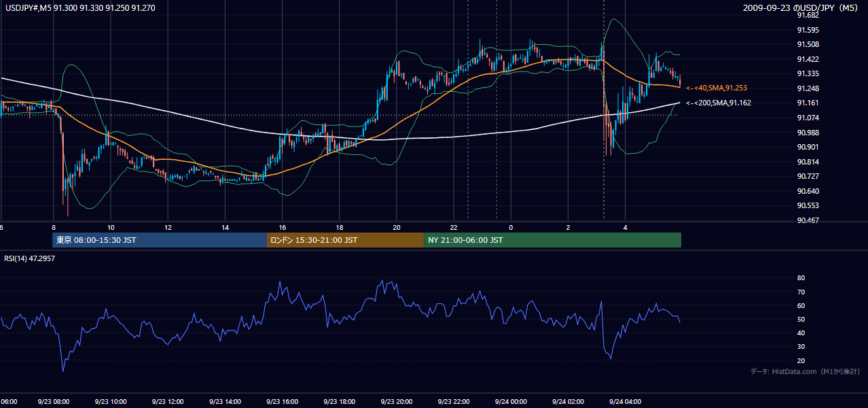Click the 9/24 04:00 time axis label
Screen dimensions: 868x408
click(x=626, y=402)
